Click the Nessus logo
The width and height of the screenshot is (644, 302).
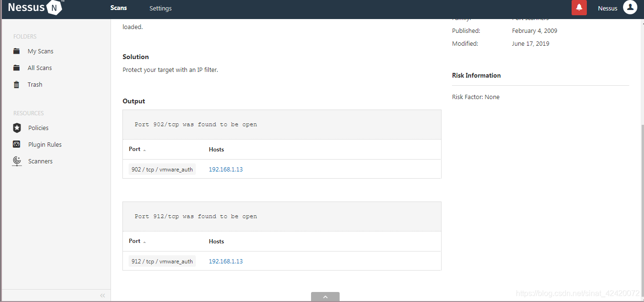click(x=36, y=8)
